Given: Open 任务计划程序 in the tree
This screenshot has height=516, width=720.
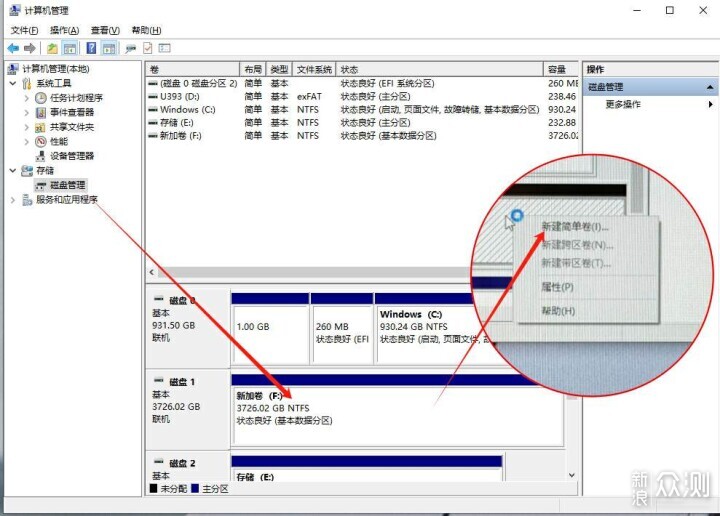Looking at the screenshot, I should (76, 98).
